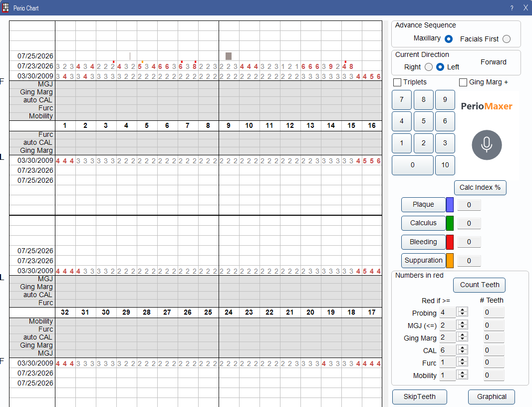This screenshot has height=407, width=532.
Task: Click number 5 on the keypad
Action: pyautogui.click(x=423, y=121)
